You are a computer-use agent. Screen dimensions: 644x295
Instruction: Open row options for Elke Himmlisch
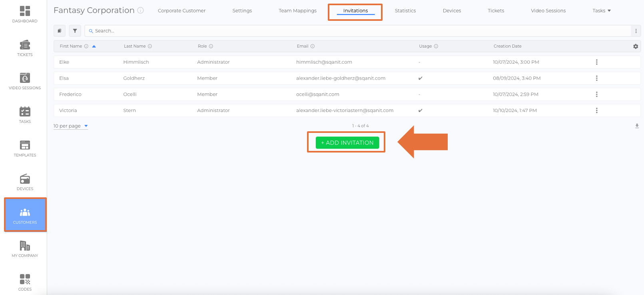596,62
